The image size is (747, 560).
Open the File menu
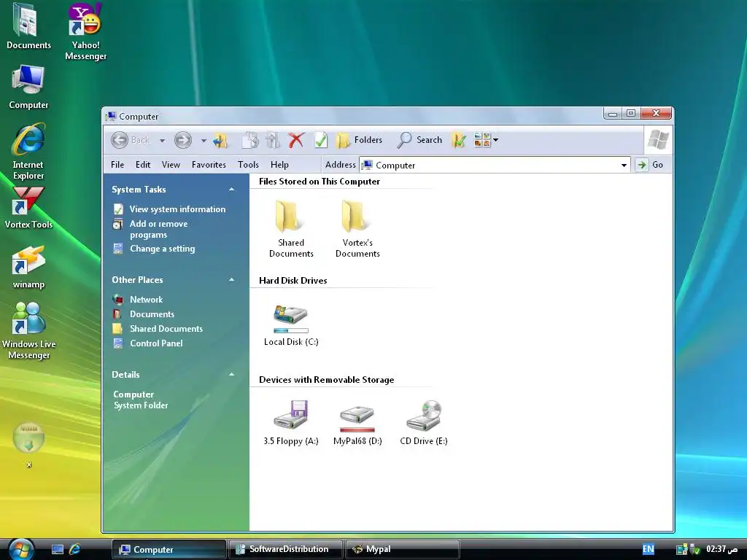point(117,165)
